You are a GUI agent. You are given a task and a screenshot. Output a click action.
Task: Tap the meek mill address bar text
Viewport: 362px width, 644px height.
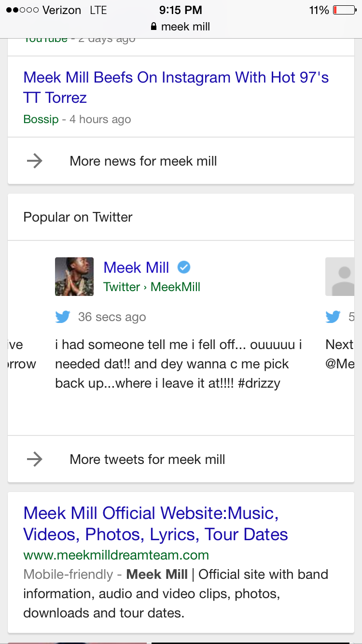coord(185,27)
